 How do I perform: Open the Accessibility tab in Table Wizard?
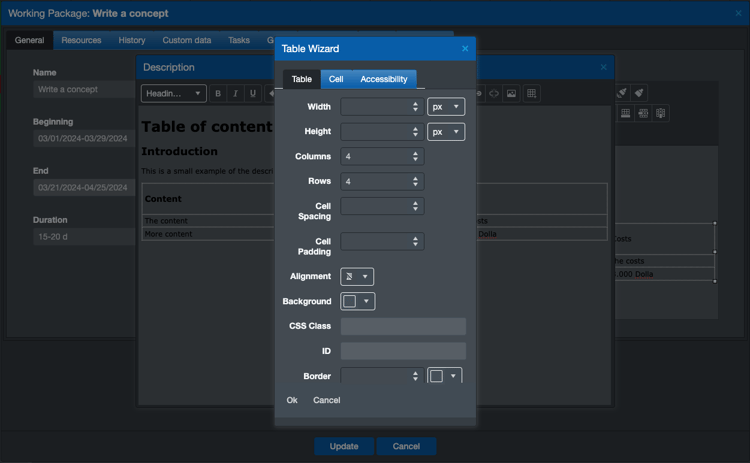tap(384, 79)
